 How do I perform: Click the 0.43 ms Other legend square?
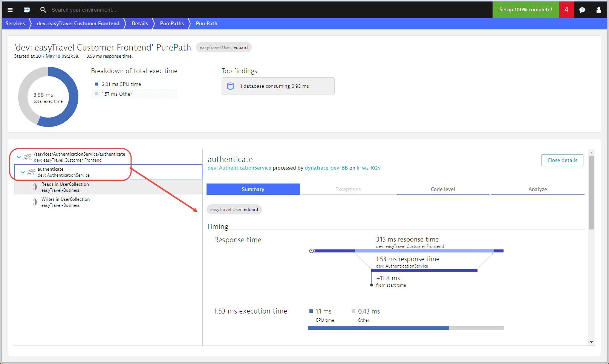[x=353, y=311]
